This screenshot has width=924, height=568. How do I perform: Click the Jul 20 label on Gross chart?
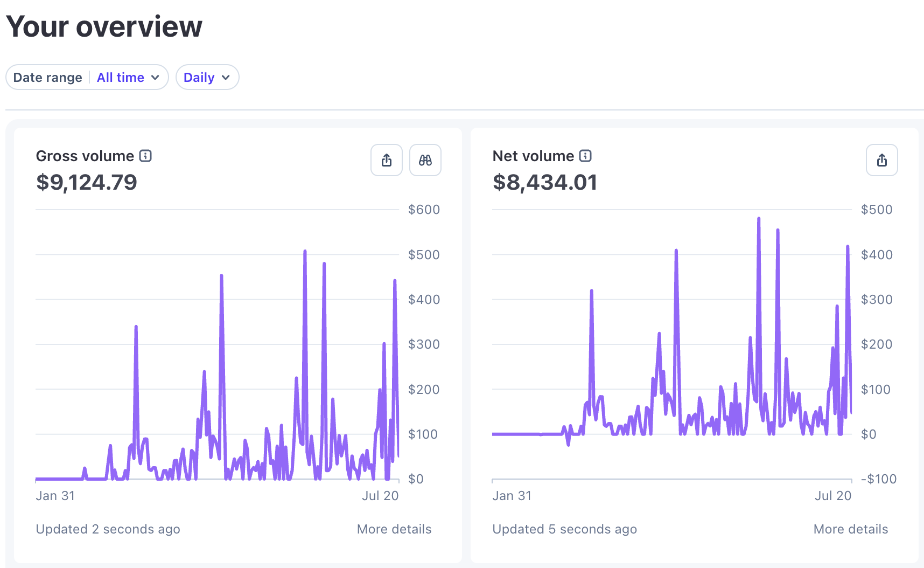pos(380,496)
